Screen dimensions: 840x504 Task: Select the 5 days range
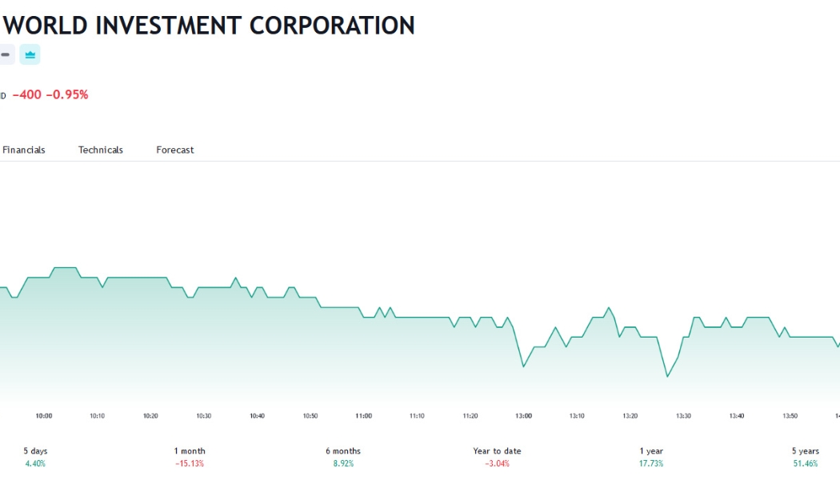[x=35, y=457]
